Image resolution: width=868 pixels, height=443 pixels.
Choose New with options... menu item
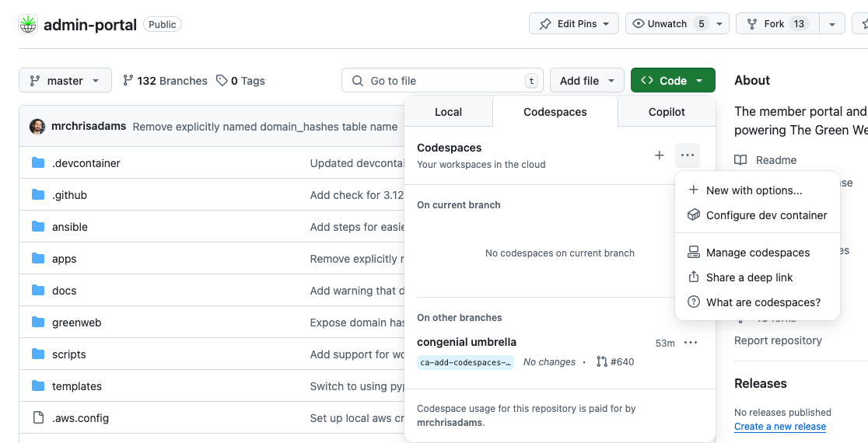coord(758,190)
